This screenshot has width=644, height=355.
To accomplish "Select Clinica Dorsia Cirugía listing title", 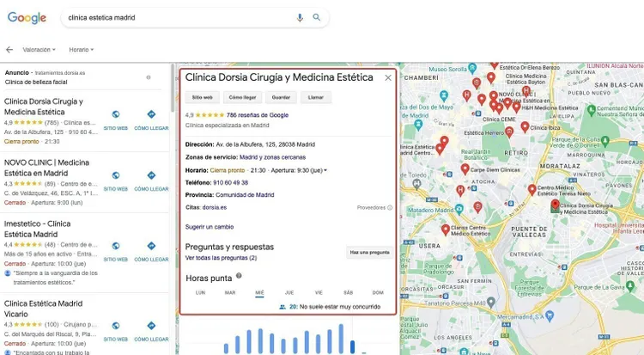I will [44, 107].
